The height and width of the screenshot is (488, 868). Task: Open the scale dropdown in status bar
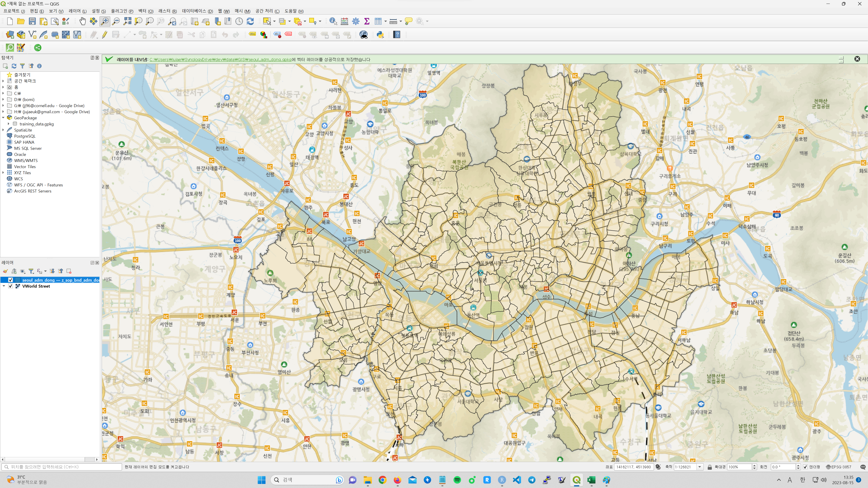pyautogui.click(x=700, y=467)
